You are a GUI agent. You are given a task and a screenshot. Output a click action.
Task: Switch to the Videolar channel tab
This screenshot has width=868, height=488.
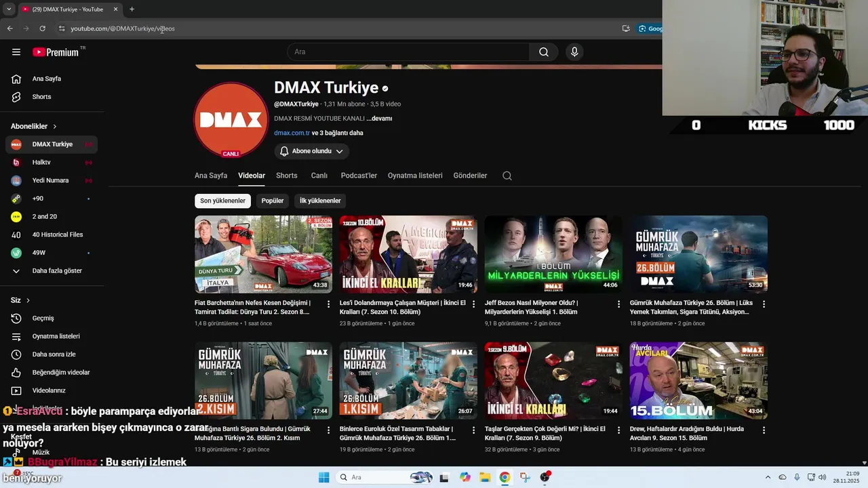(252, 176)
